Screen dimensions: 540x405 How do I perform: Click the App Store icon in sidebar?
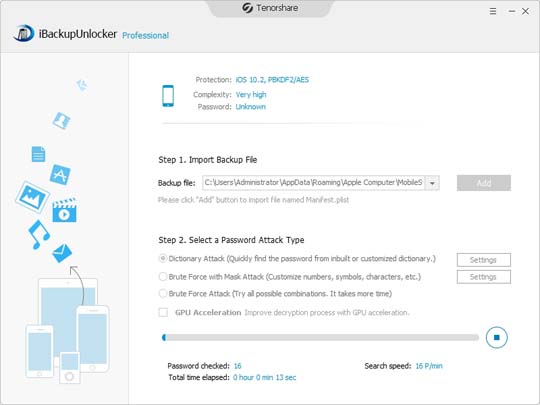[60, 174]
